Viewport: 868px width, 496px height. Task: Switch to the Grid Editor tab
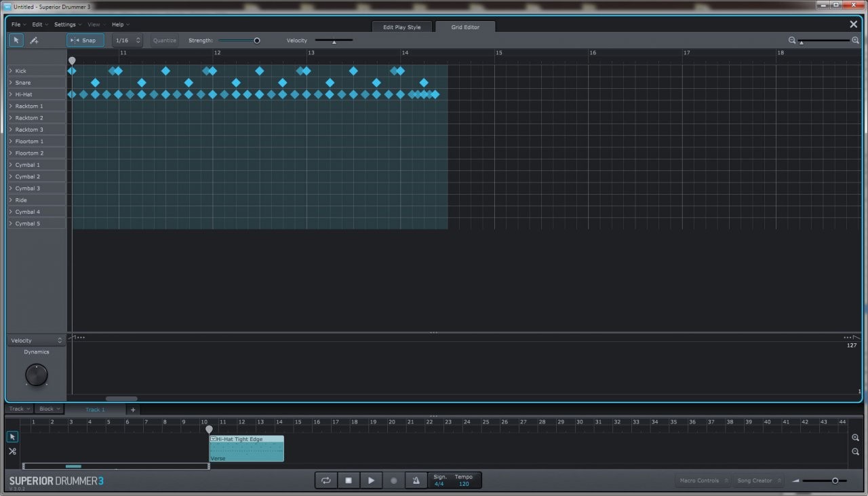tap(465, 27)
